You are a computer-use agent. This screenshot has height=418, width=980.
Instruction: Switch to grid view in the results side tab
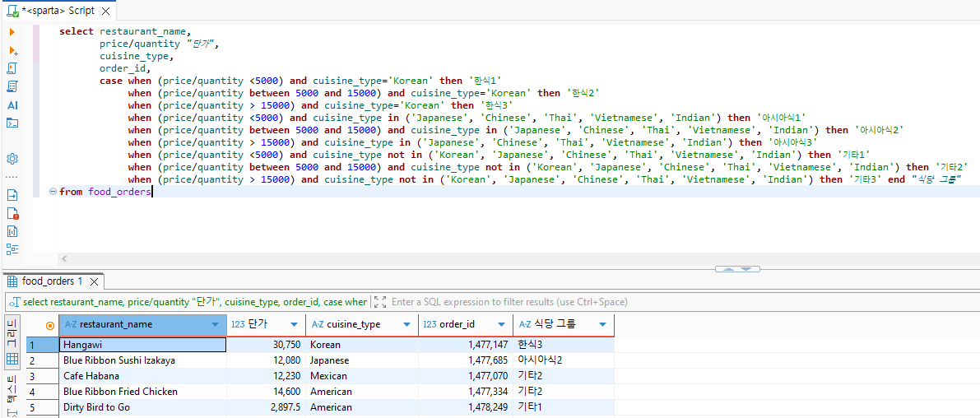(12, 341)
